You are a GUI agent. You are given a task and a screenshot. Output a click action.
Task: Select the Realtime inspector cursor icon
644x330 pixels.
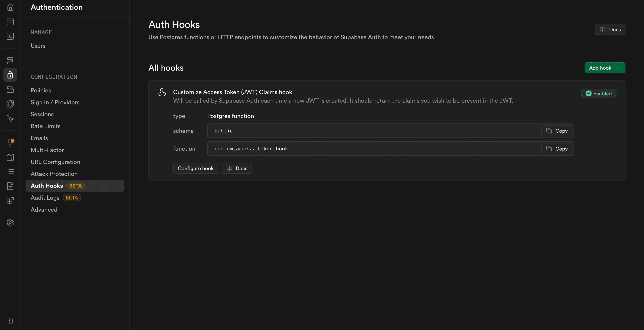tap(10, 118)
